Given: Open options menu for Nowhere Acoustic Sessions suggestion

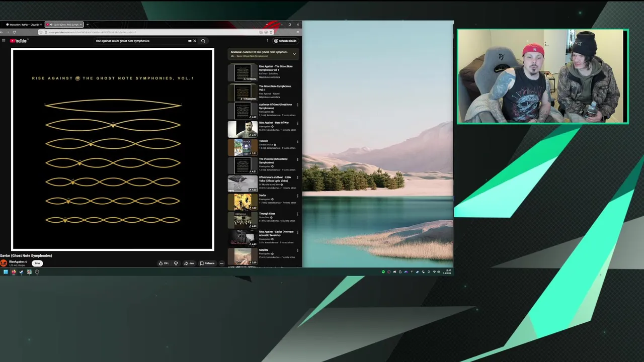Looking at the screenshot, I should pos(297,232).
